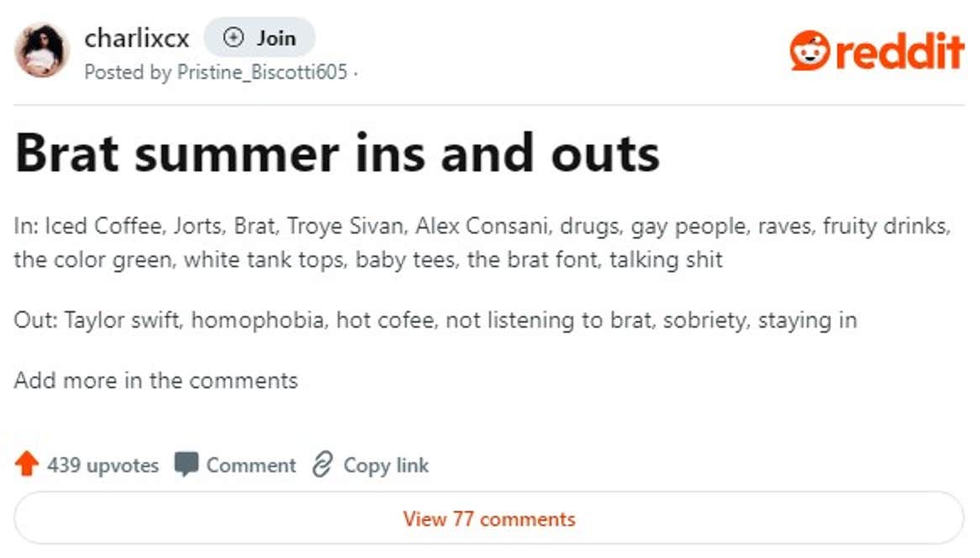
Task: Click the plus icon inside the Join button
Action: tap(232, 38)
